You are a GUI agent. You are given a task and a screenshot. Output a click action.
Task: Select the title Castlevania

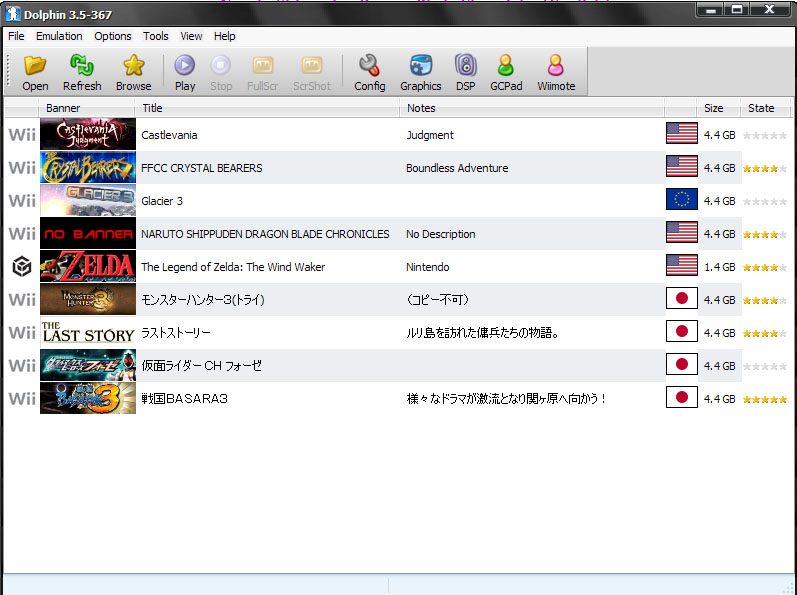tap(169, 135)
